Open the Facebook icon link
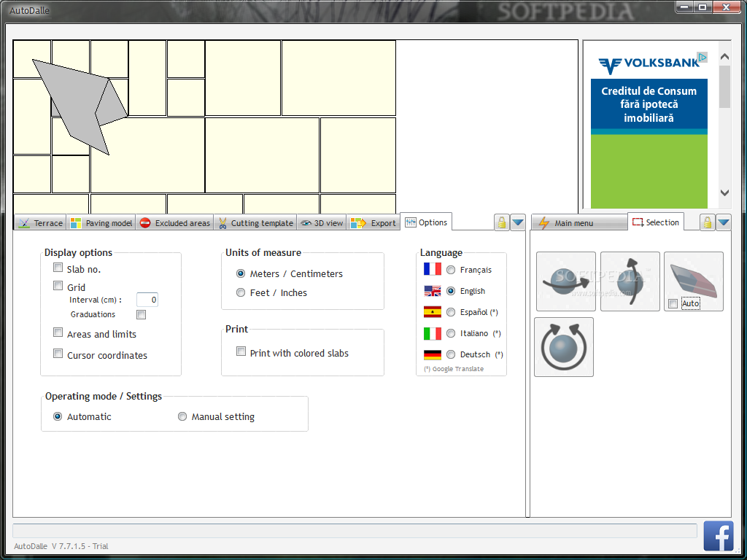This screenshot has height=560, width=747. pyautogui.click(x=719, y=536)
